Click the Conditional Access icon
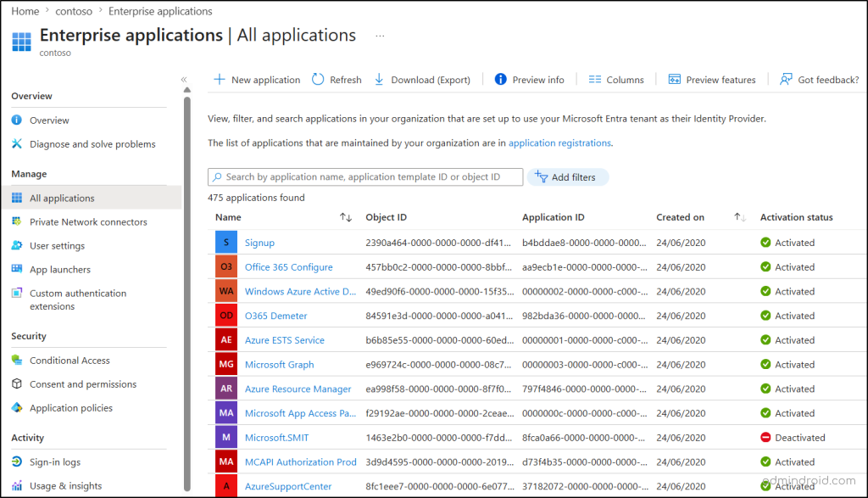 point(17,360)
